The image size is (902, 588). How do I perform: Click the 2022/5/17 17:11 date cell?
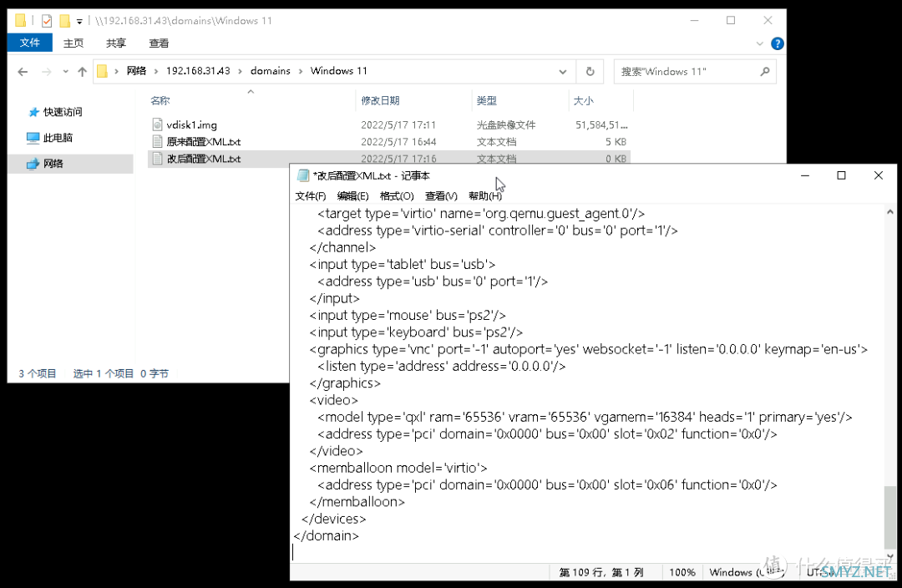(398, 124)
